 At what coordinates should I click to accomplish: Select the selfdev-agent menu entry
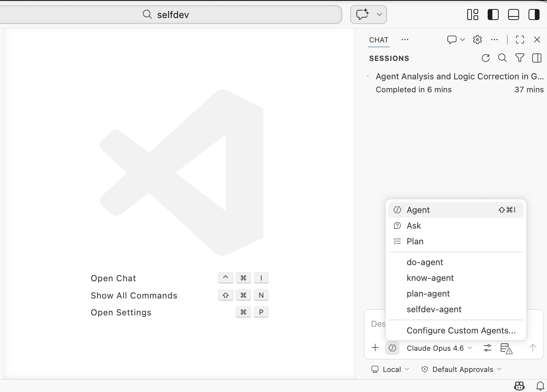434,310
